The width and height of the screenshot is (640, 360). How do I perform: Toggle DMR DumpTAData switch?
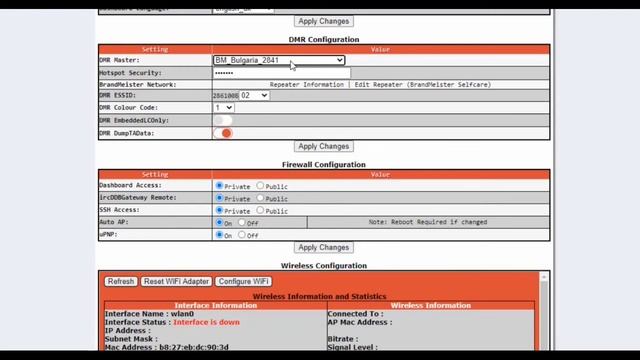pos(223,133)
